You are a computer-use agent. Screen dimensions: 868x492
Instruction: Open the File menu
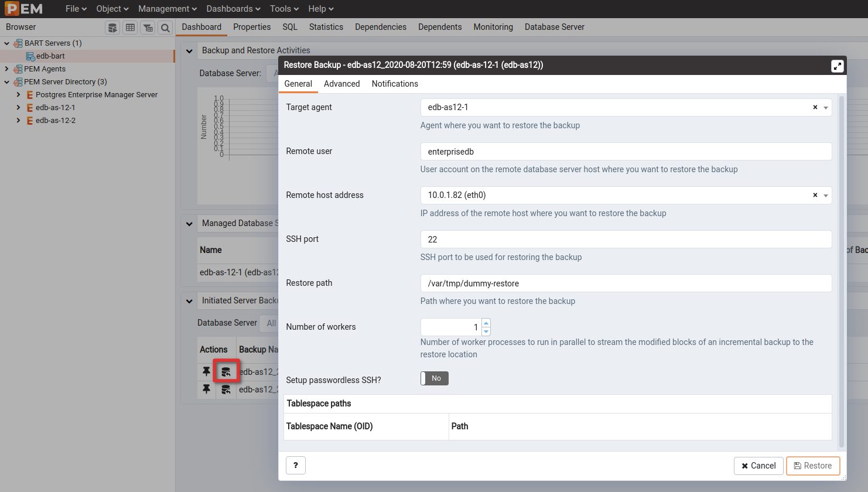76,9
